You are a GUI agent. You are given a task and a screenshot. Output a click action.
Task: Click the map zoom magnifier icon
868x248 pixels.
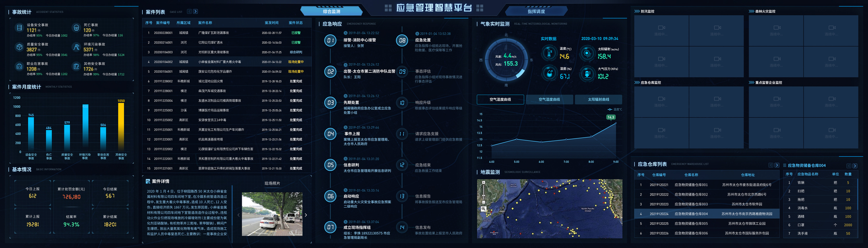pos(483,209)
